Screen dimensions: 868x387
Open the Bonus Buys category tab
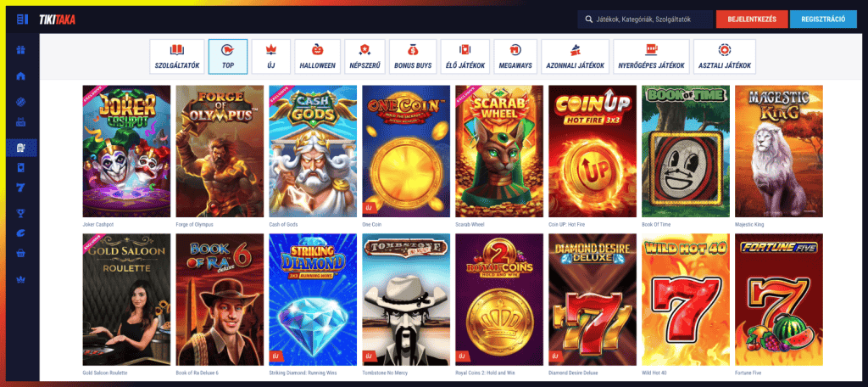point(413,57)
